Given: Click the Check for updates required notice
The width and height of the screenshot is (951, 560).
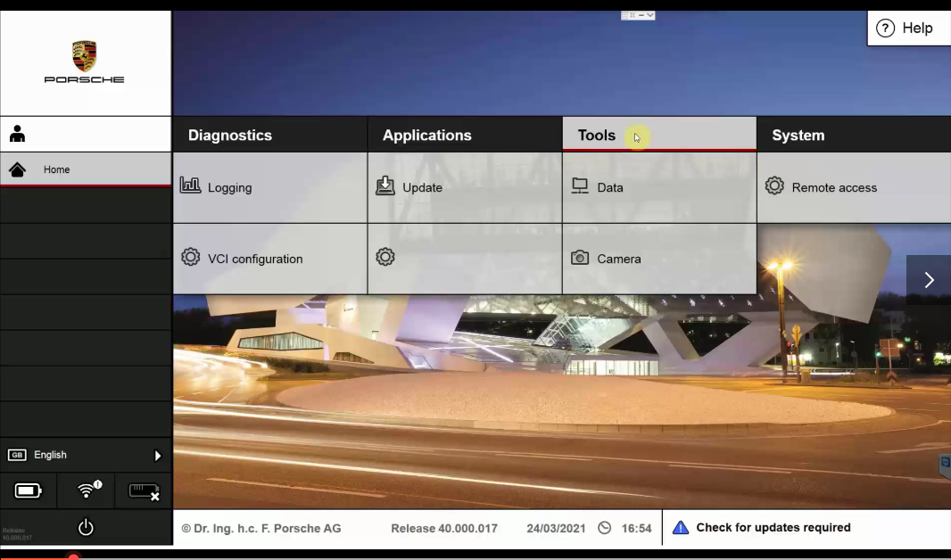Looking at the screenshot, I should (772, 528).
